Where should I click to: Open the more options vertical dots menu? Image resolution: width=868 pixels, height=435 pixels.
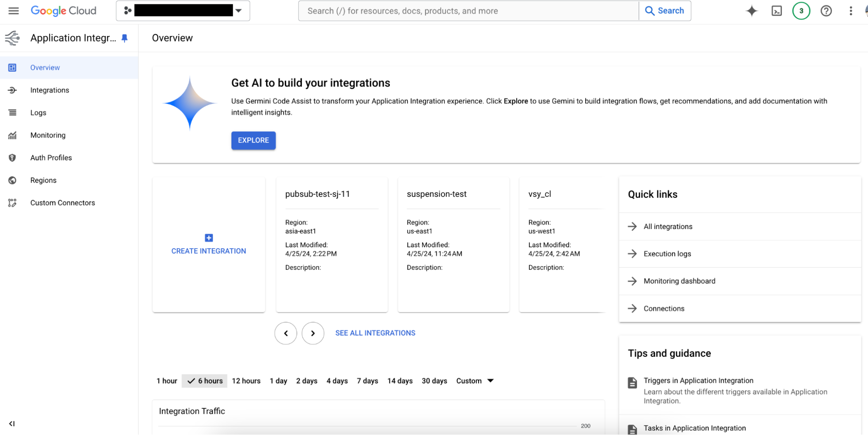[x=850, y=10]
